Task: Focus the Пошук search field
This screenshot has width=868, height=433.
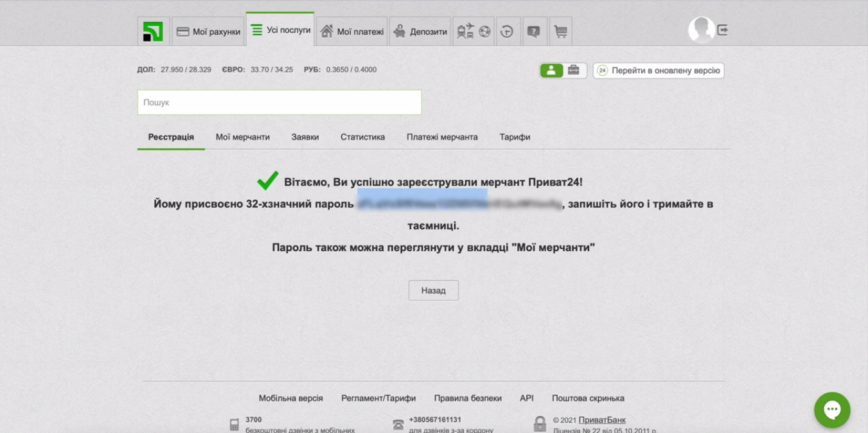Action: (279, 102)
